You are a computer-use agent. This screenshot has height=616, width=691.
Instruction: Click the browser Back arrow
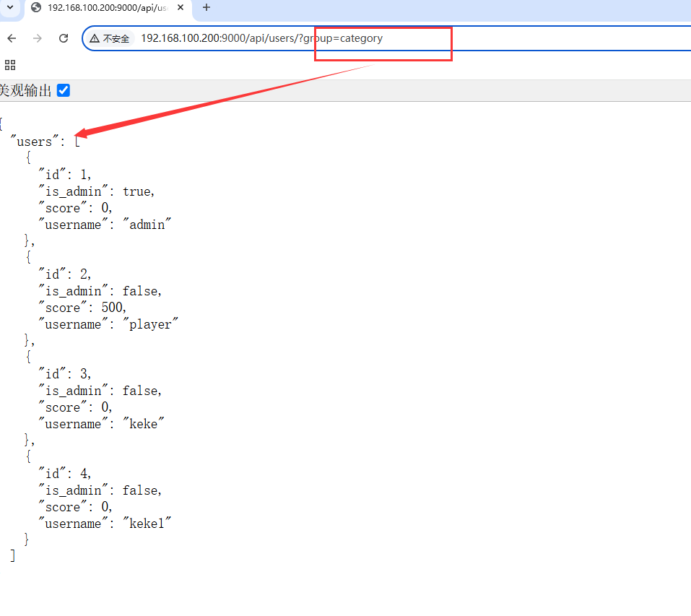tap(12, 38)
